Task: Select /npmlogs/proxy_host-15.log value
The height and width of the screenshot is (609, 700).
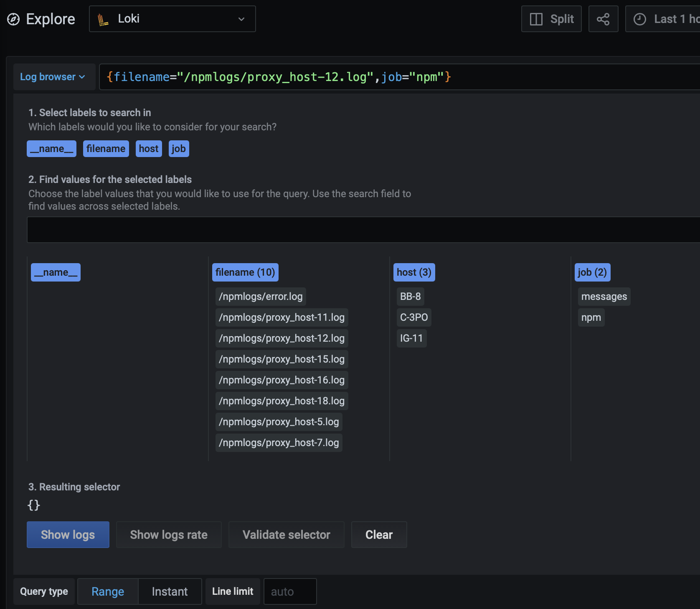Action: 282,359
